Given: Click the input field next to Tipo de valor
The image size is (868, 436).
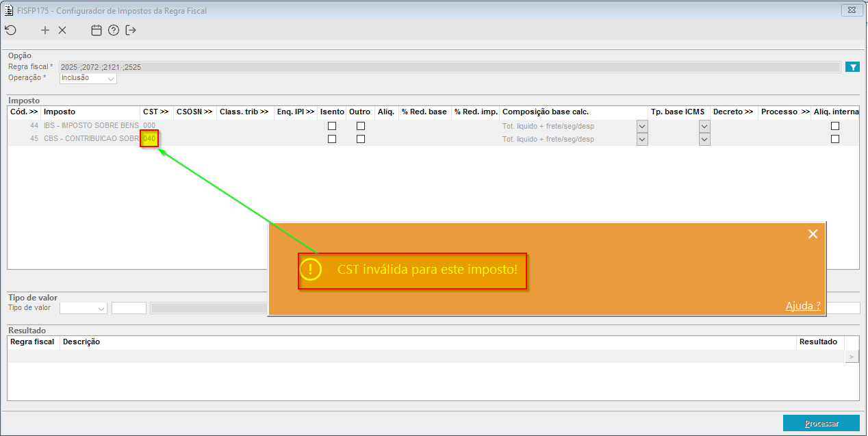Looking at the screenshot, I should tap(129, 308).
